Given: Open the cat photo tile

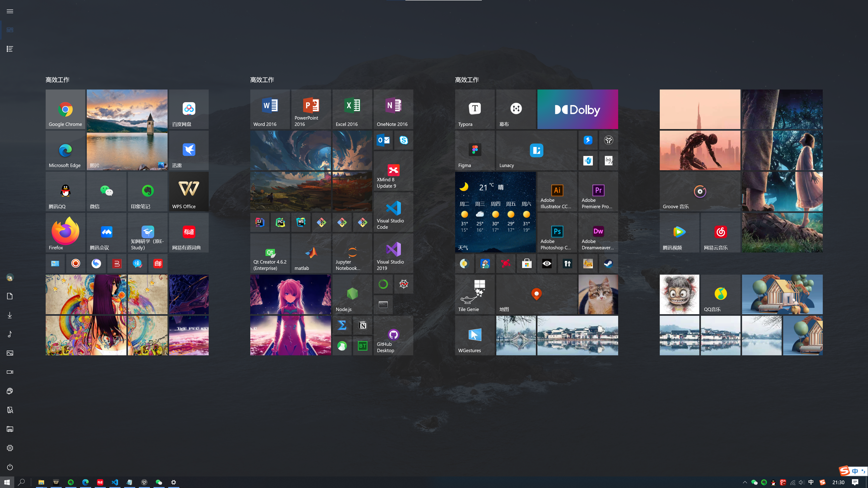Looking at the screenshot, I should click(x=598, y=294).
